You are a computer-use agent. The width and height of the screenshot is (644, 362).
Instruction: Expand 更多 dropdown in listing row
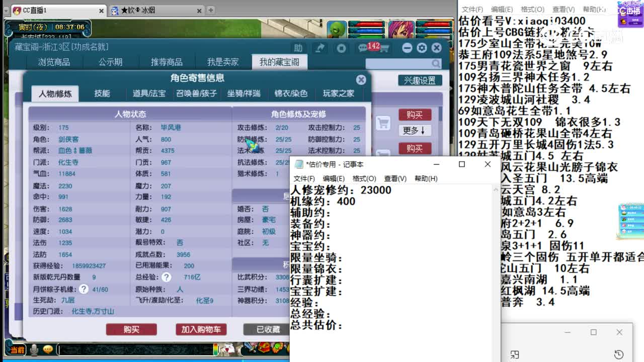(415, 131)
